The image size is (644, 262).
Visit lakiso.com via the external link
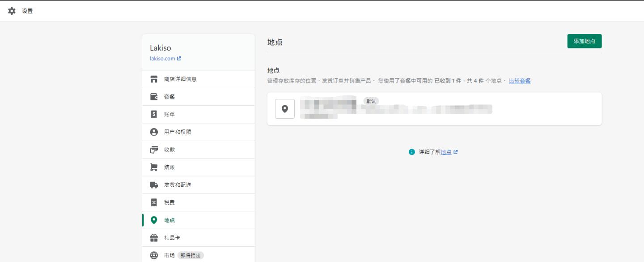tap(162, 58)
